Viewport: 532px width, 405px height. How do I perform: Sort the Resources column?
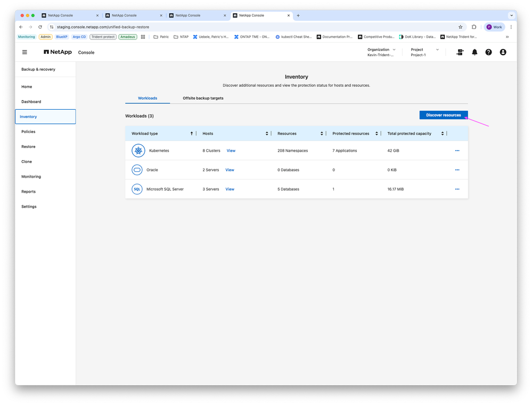[322, 134]
